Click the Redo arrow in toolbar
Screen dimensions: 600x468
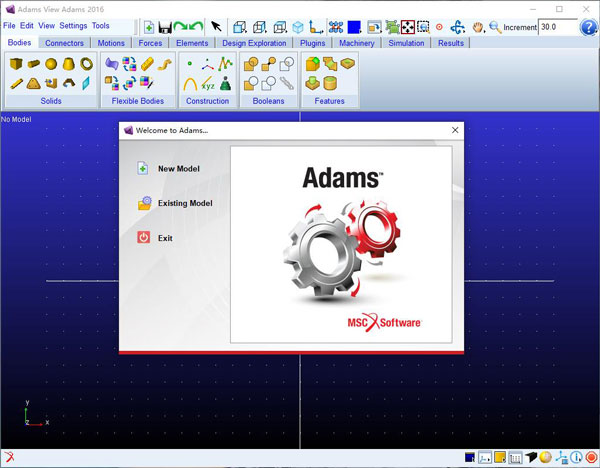click(180, 27)
